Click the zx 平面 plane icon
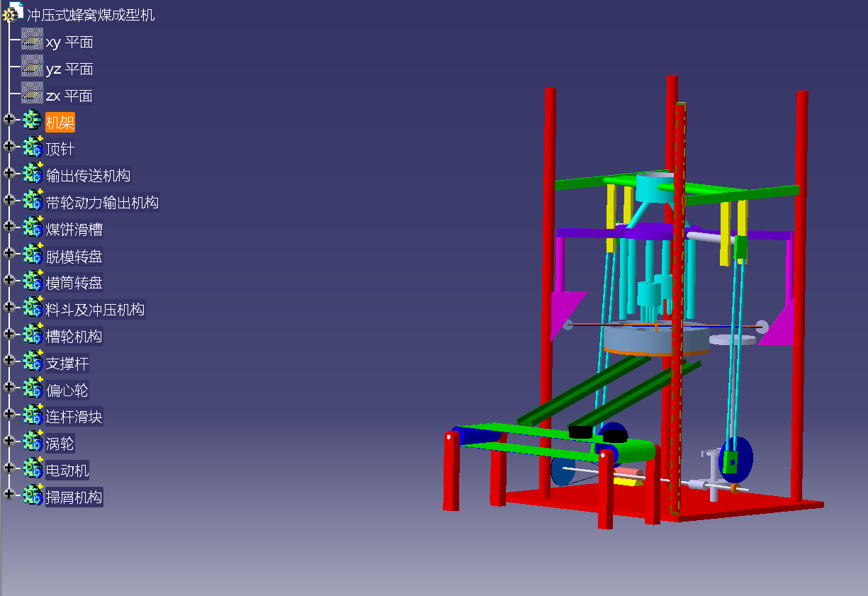The image size is (868, 596). coord(32,93)
